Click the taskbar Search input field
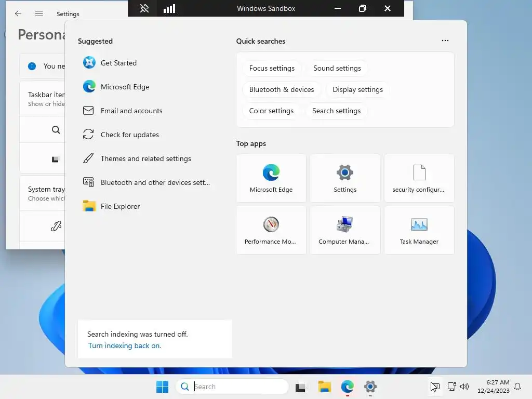Viewport: 532px width, 399px height. pos(232,387)
